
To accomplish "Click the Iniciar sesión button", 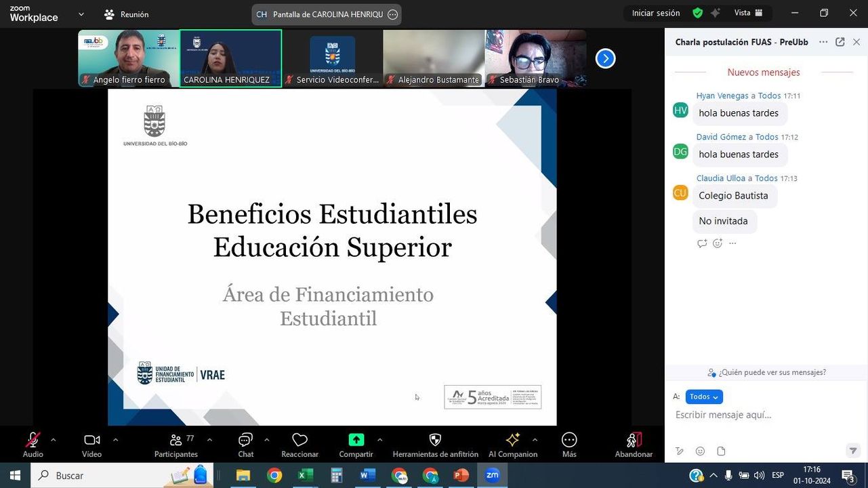I will 655,13.
